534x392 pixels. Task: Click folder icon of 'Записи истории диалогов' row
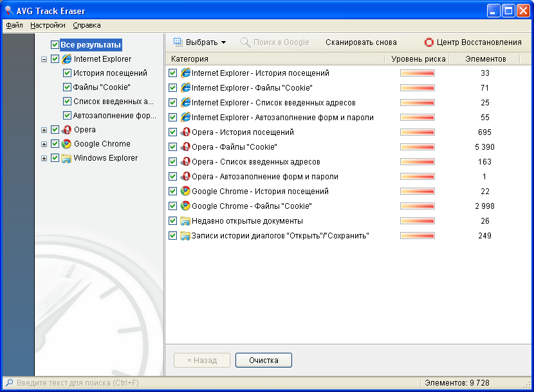[185, 235]
